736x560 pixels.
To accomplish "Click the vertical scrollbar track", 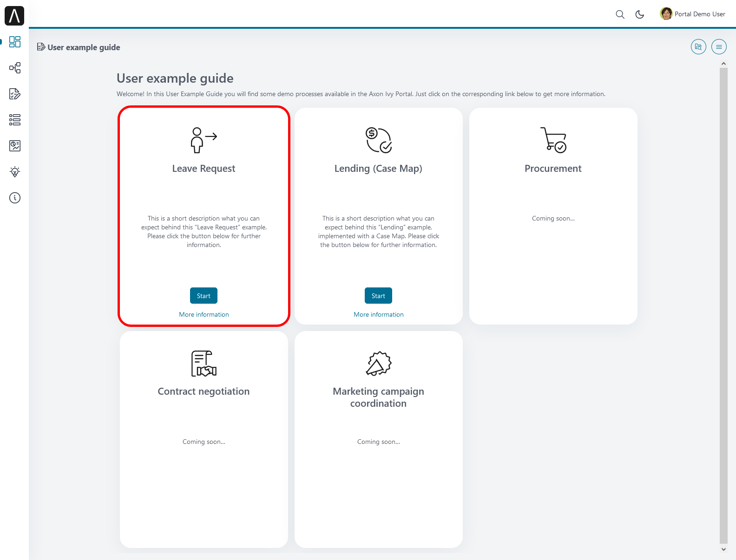I will (x=723, y=306).
